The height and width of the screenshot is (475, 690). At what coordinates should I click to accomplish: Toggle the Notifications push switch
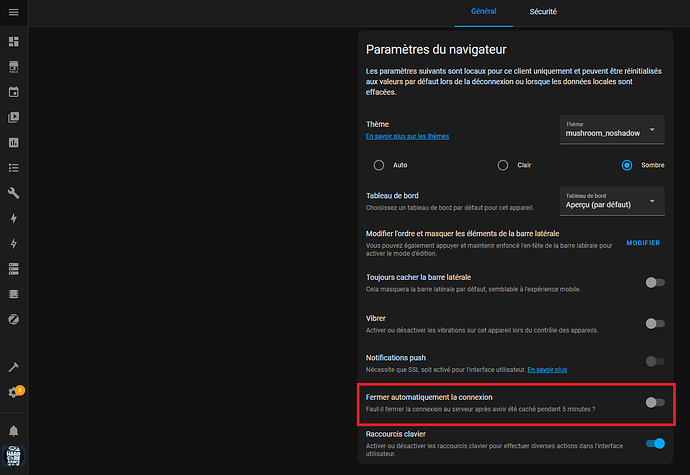(x=655, y=361)
